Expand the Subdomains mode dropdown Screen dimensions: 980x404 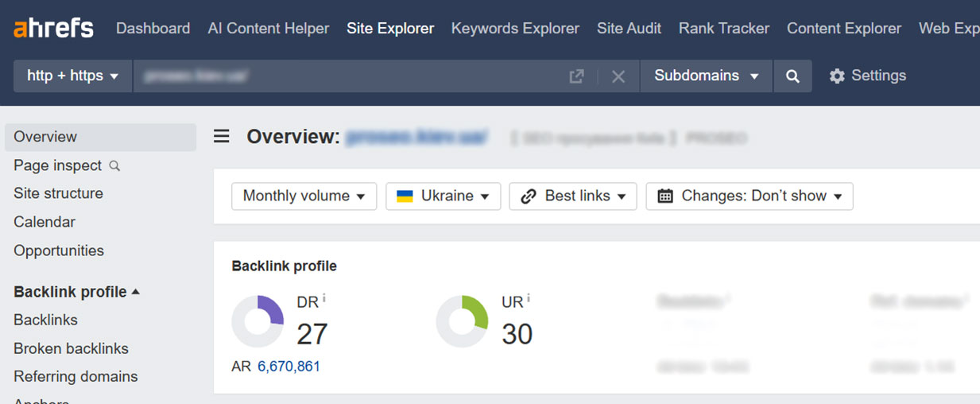(x=706, y=76)
